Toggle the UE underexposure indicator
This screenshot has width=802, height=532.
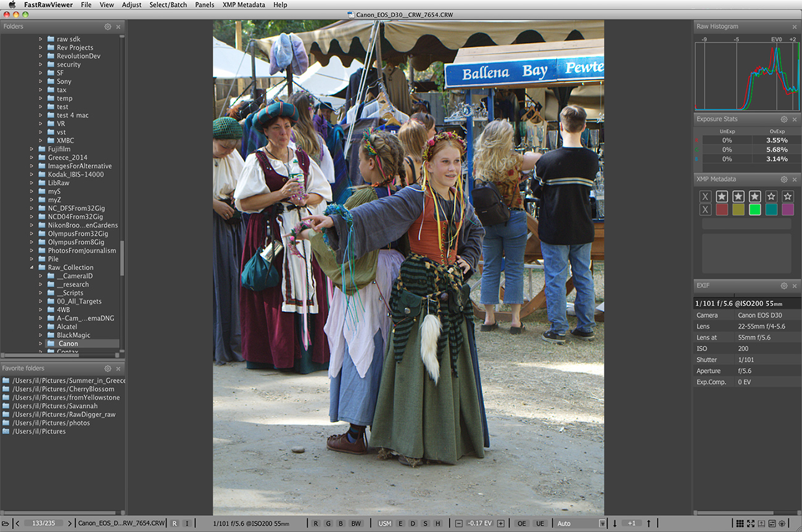click(540, 523)
